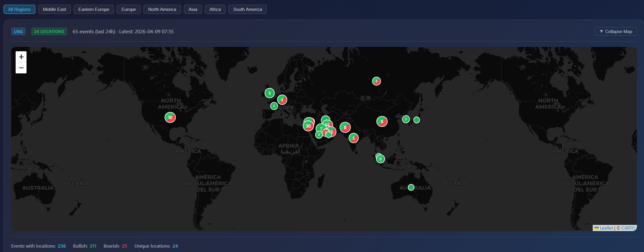This screenshot has width=644, height=252.
Task: Open the CARTO attribution link
Action: [628, 228]
